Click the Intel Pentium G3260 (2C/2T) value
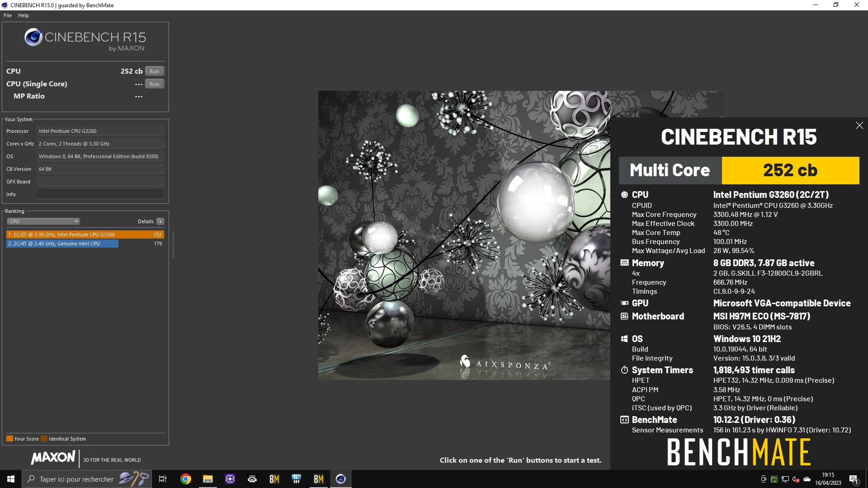868x488 pixels. (771, 195)
